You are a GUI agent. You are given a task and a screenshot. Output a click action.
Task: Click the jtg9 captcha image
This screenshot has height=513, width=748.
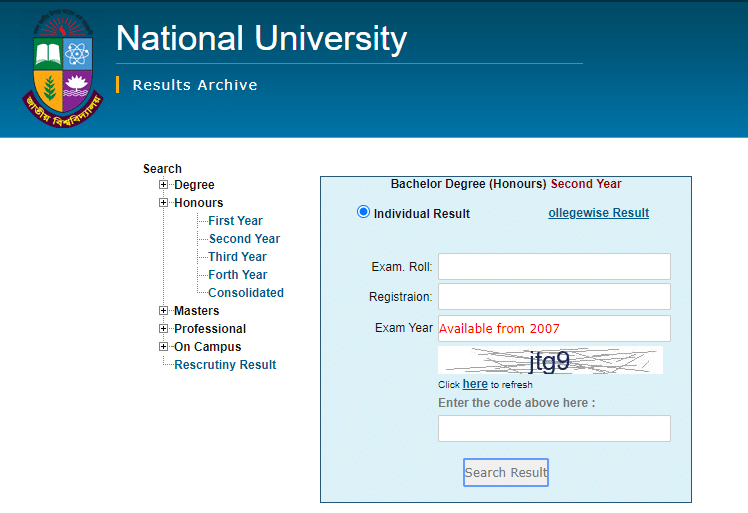point(551,360)
